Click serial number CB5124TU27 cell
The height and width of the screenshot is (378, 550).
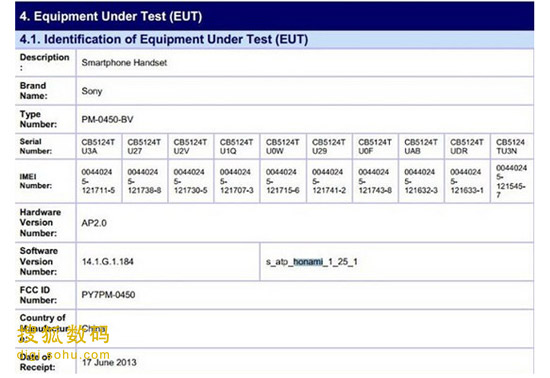point(144,147)
